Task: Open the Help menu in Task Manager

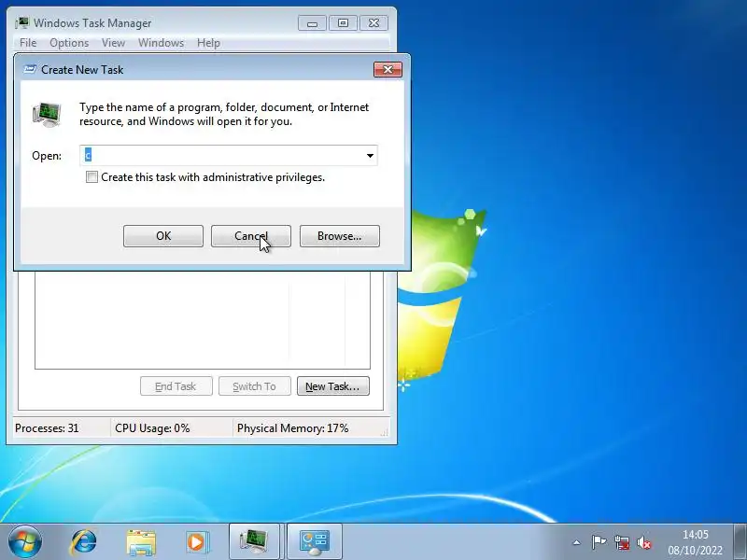Action: tap(208, 43)
